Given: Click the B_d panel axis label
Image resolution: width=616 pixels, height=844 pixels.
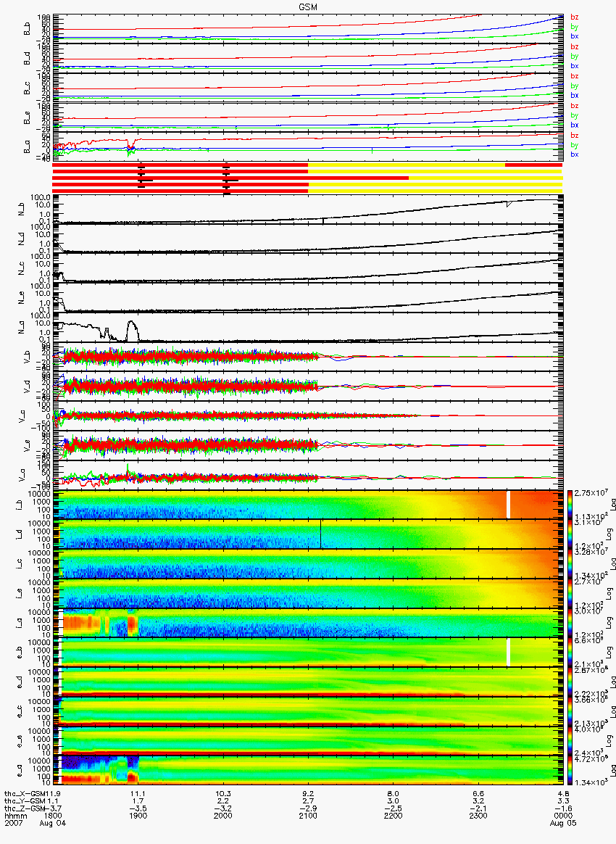Looking at the screenshot, I should (x=26, y=59).
